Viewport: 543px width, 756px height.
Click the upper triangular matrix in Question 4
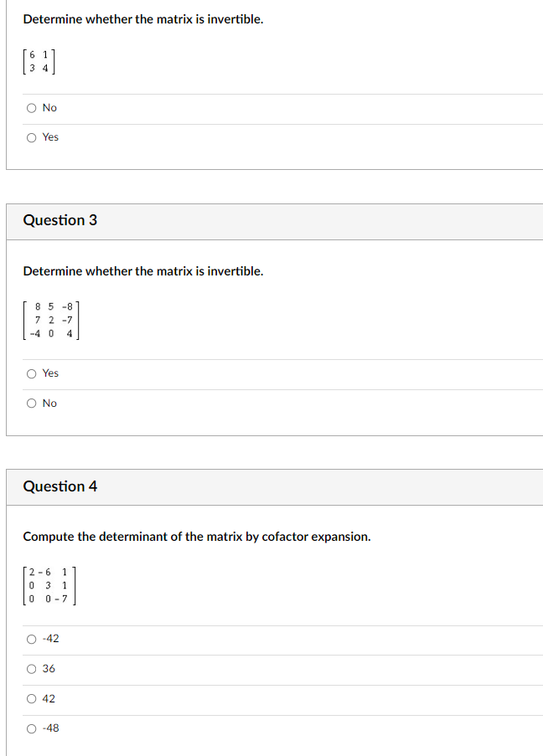[49, 584]
